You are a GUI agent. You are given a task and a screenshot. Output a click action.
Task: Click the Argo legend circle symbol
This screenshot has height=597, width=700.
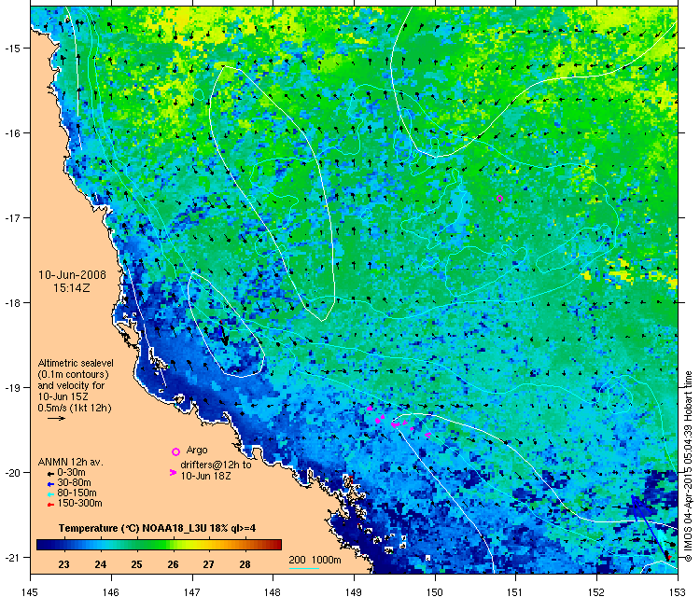tap(175, 451)
